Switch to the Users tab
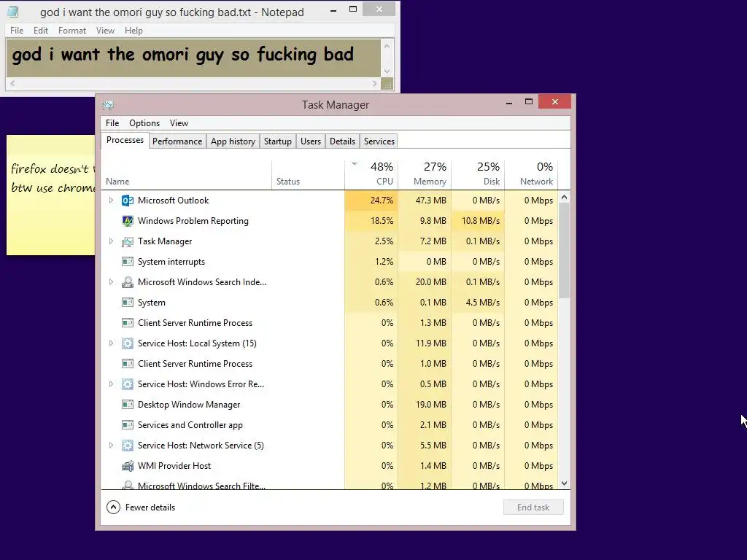747x560 pixels. click(311, 141)
